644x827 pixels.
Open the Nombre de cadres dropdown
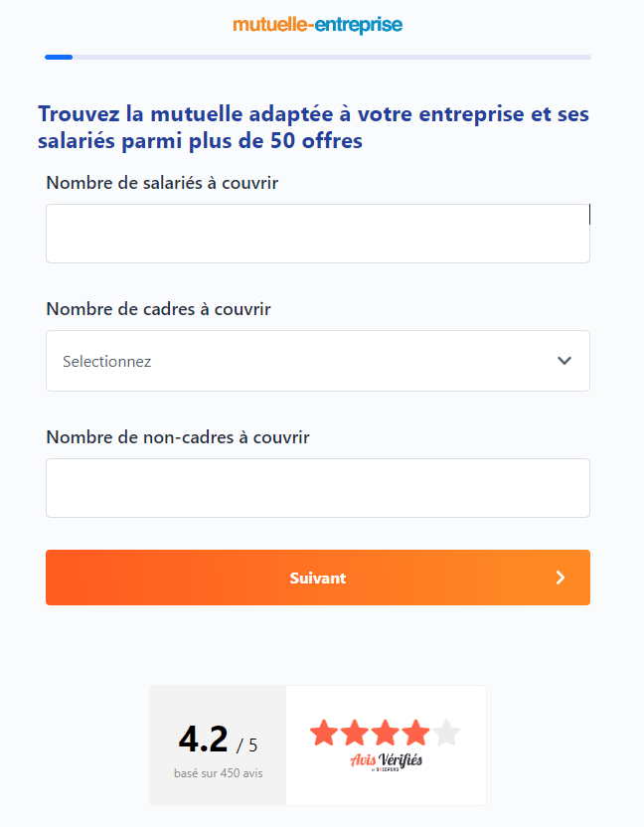click(317, 361)
